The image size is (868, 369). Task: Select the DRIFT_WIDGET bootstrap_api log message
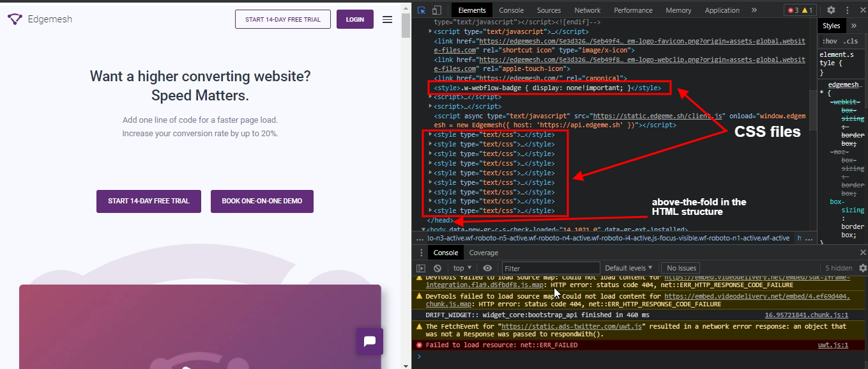[x=537, y=315]
